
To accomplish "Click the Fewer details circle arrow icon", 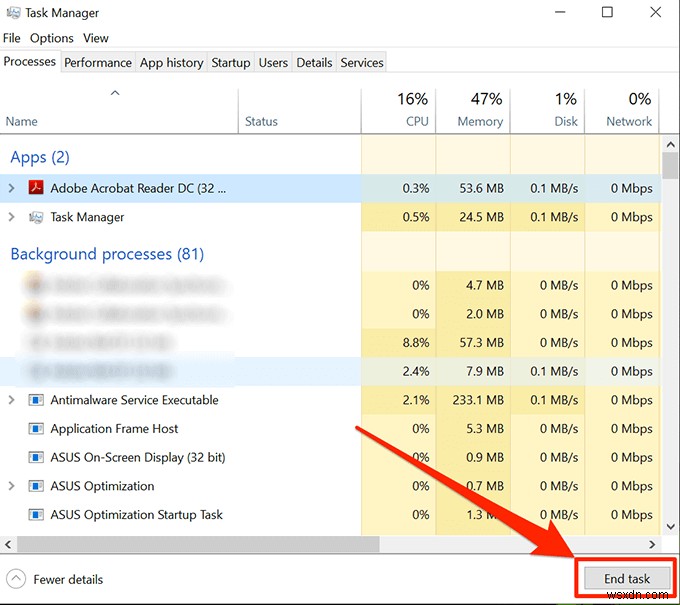I will pyautogui.click(x=16, y=579).
